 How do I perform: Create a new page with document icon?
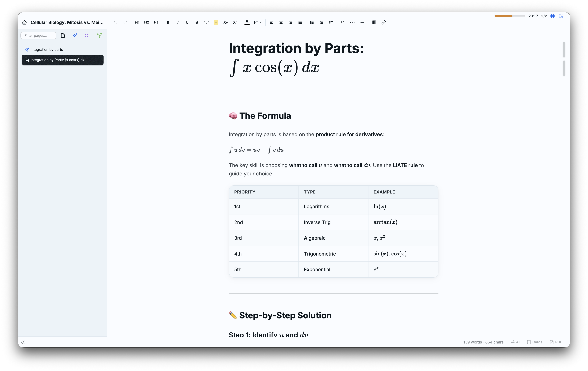[x=63, y=36]
